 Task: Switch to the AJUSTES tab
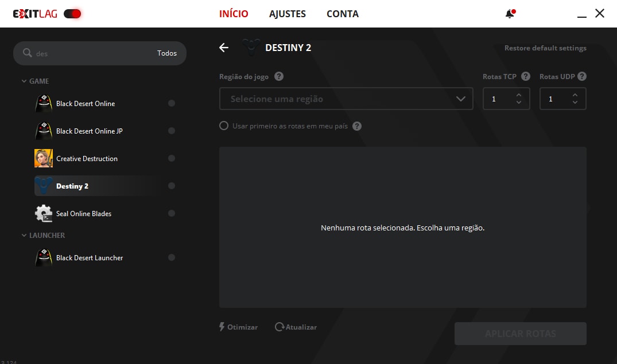click(x=287, y=14)
